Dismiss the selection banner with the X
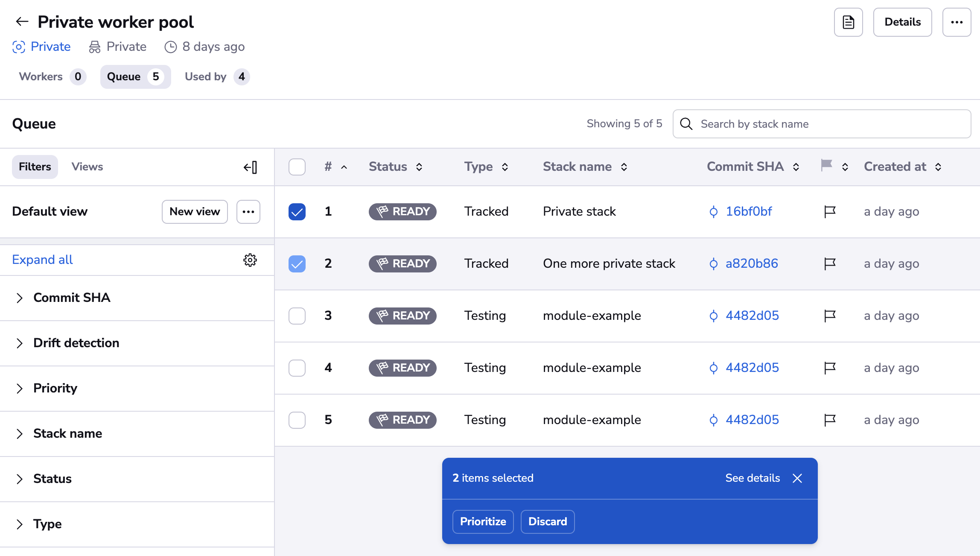This screenshot has width=980, height=556. click(797, 478)
